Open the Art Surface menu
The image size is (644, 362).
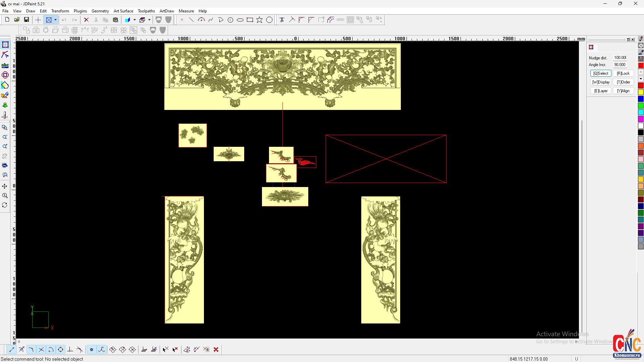click(123, 11)
